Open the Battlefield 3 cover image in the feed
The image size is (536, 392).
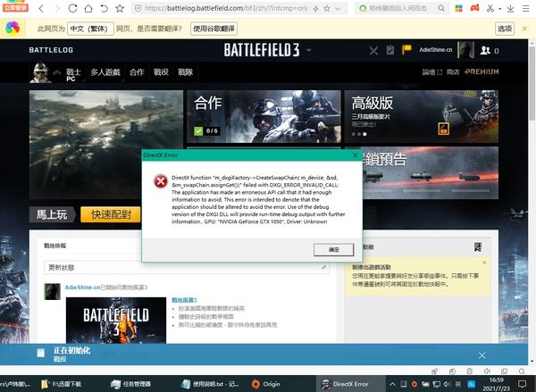(116, 321)
